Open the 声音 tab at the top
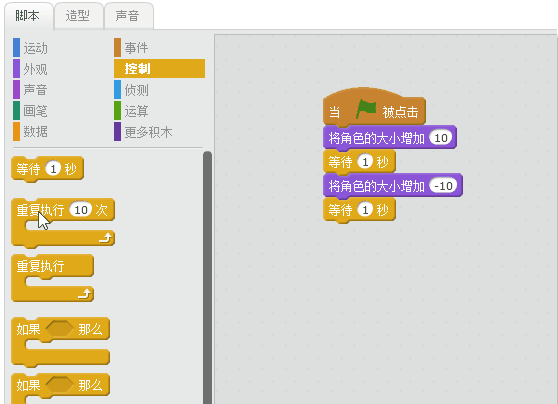This screenshot has height=404, width=558. click(x=129, y=16)
